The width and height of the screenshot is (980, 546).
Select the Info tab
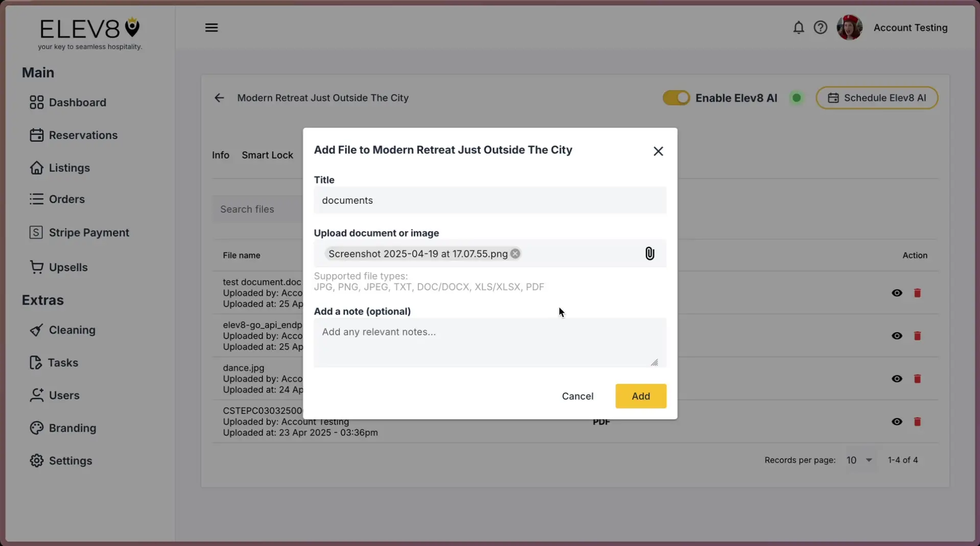click(x=220, y=155)
